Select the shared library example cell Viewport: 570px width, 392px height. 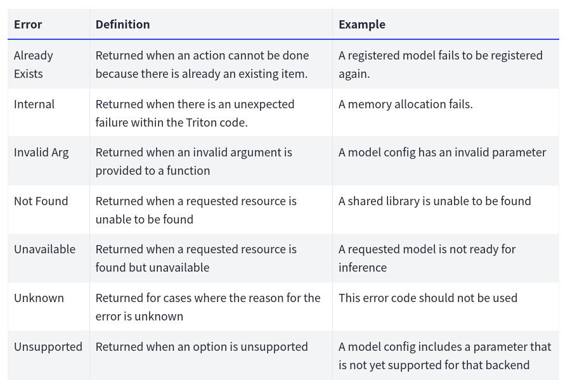(434, 201)
